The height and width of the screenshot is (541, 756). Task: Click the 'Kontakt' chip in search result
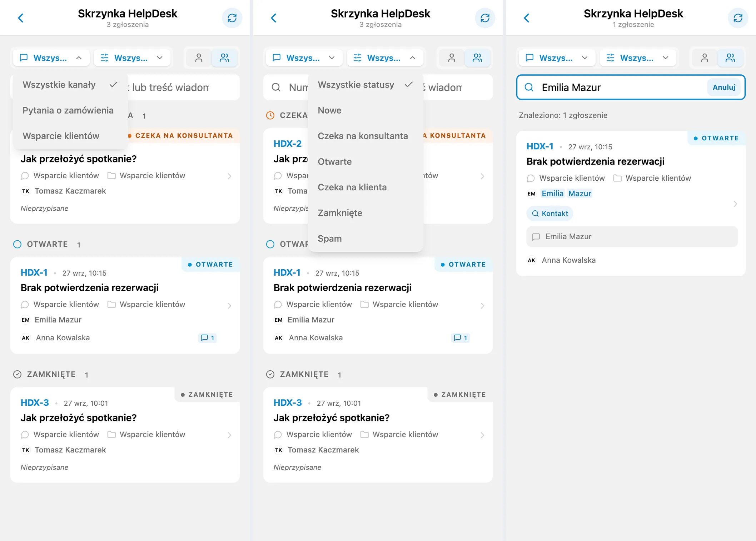point(549,214)
